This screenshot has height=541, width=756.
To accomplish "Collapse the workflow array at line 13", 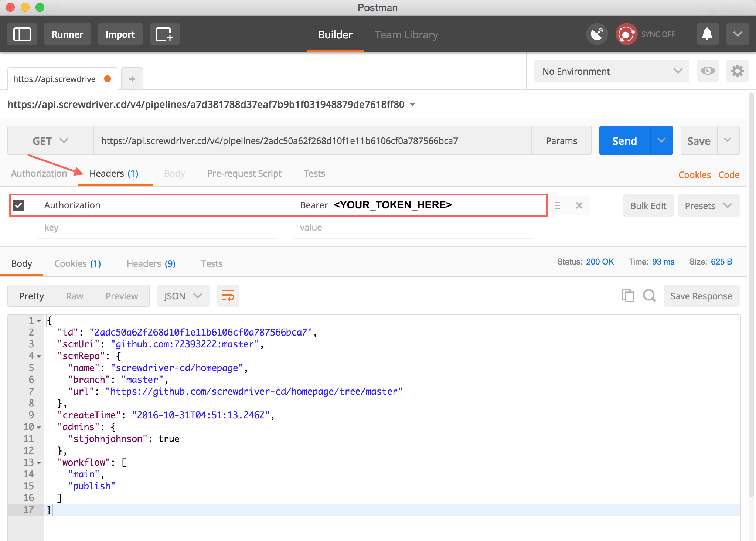I will [x=39, y=463].
